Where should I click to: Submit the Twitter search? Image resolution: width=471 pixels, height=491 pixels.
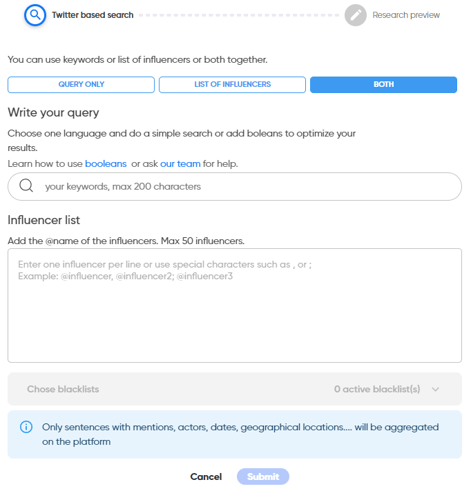[263, 477]
